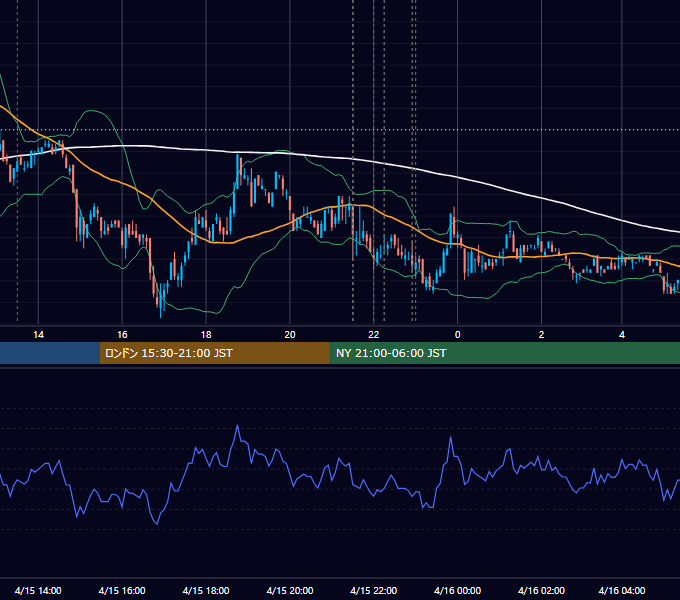Click the 20 hour label on chart axis

click(290, 335)
